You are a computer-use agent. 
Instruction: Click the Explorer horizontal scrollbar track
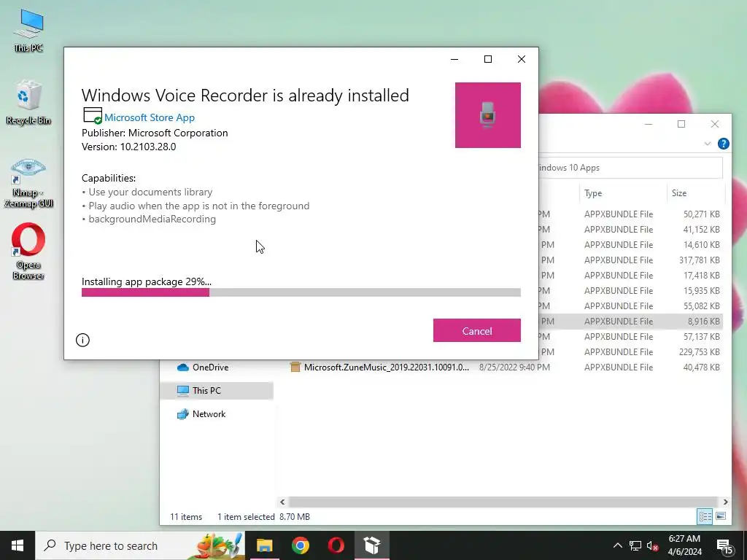[x=503, y=502]
